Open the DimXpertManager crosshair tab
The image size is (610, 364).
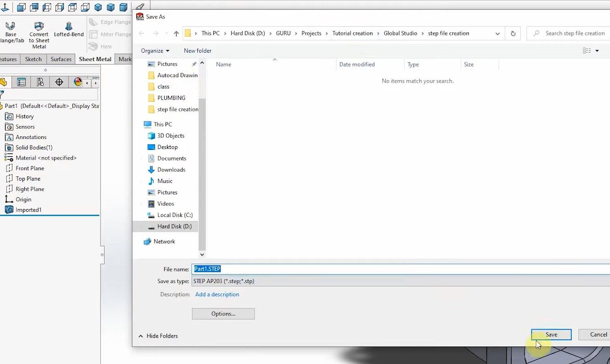pos(59,82)
